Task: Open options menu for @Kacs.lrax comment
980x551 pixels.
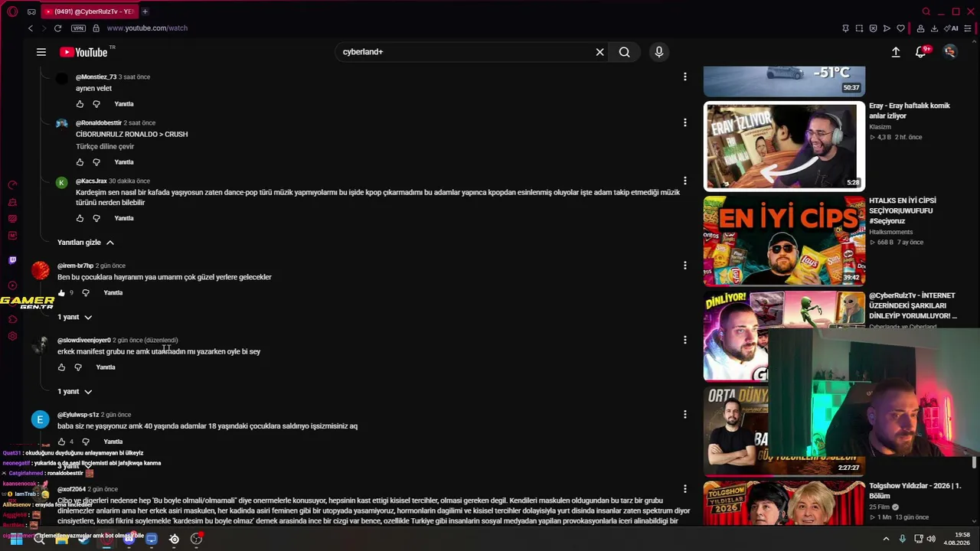Action: pos(685,181)
